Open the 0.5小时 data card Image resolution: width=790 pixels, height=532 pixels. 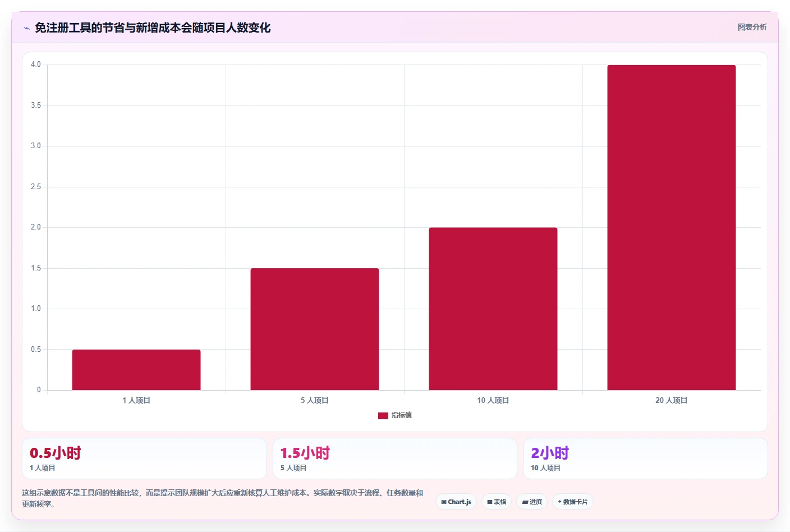(x=144, y=458)
